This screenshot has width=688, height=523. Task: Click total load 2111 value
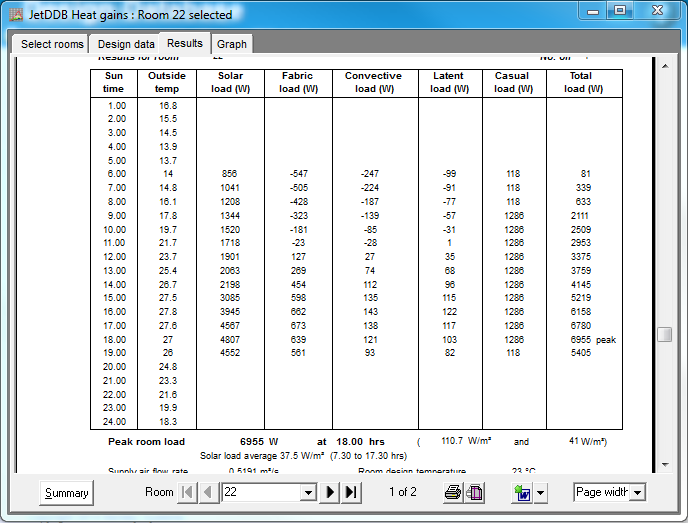click(x=579, y=216)
